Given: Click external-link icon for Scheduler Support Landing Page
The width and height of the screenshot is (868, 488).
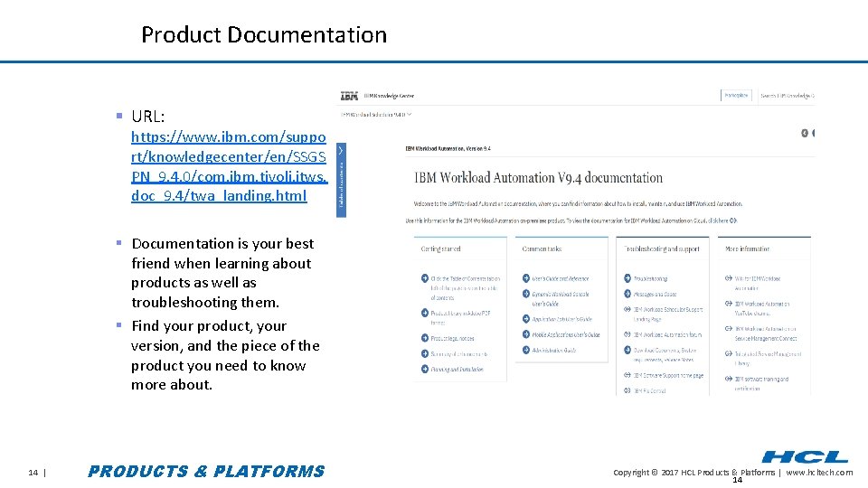Looking at the screenshot, I should 627,309.
